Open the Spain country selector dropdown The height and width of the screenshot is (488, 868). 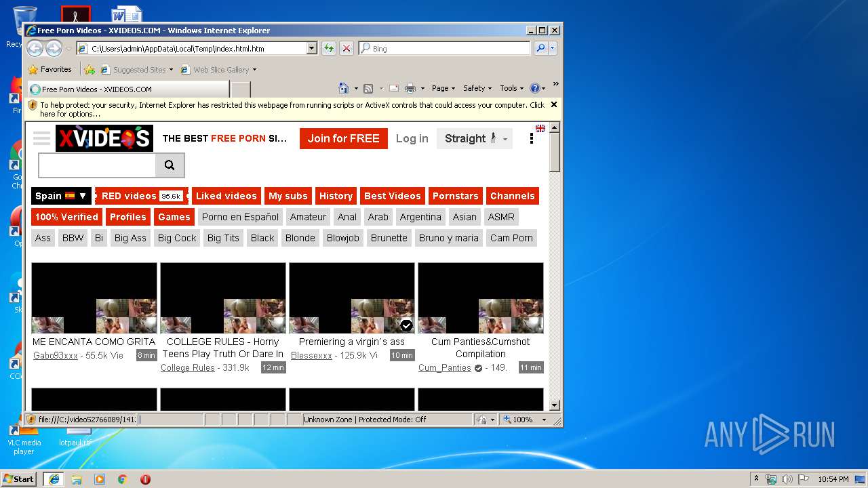[61, 196]
